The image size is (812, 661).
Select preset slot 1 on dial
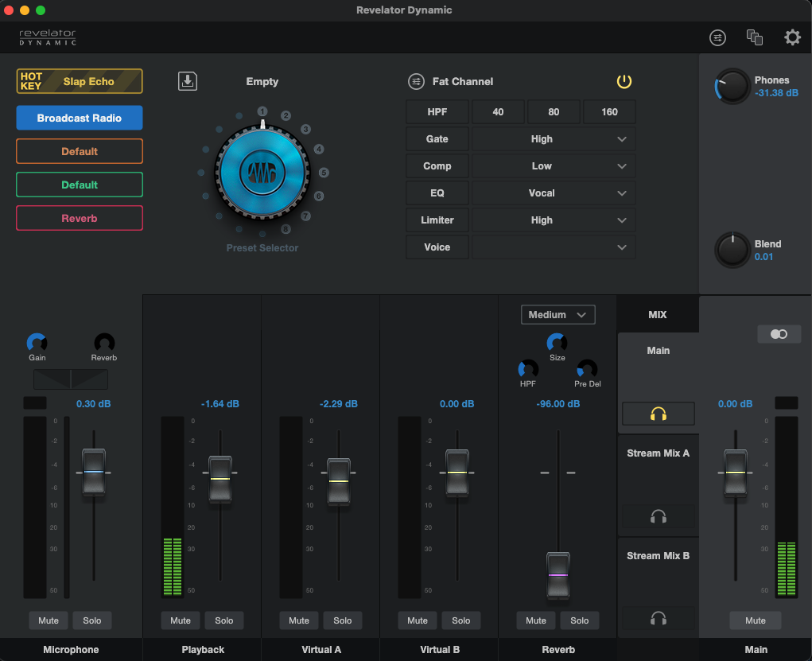click(262, 111)
